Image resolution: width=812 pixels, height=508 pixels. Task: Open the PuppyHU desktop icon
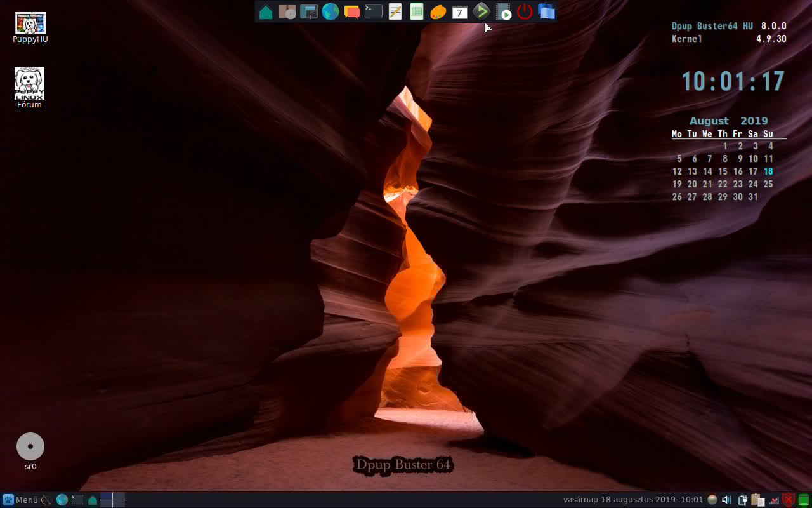[30, 28]
